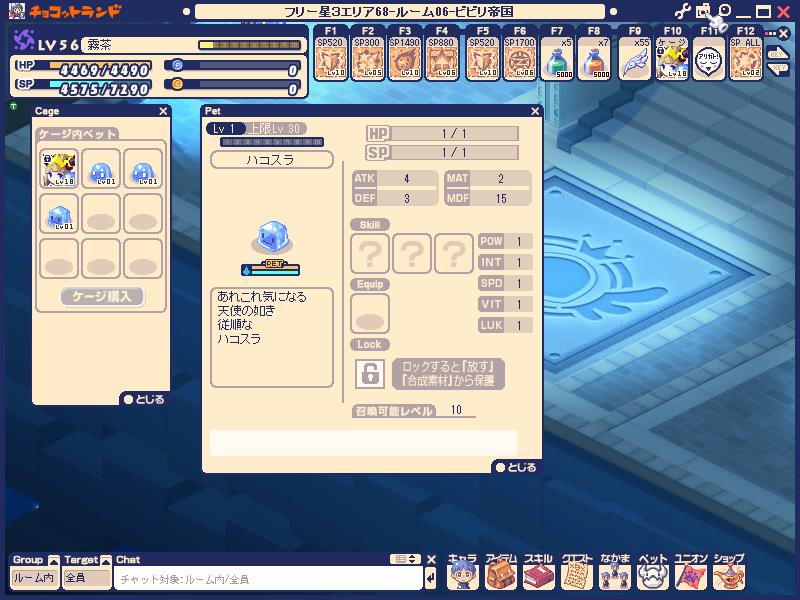Click the third unknown Skill slot
The height and width of the screenshot is (600, 800).
[x=454, y=253]
